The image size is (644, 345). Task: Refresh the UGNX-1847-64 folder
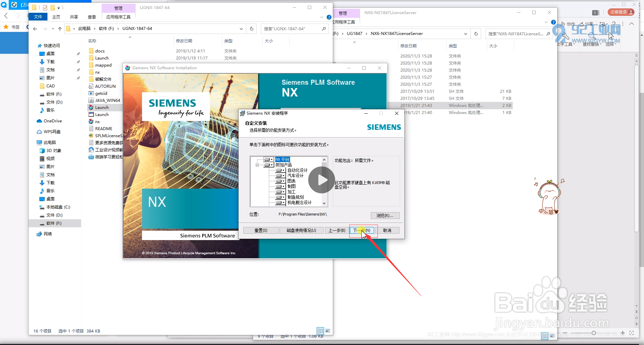(x=252, y=29)
